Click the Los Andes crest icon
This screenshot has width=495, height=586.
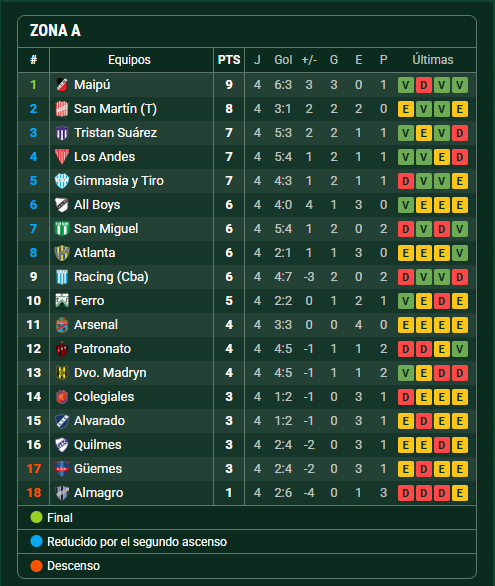tap(62, 157)
